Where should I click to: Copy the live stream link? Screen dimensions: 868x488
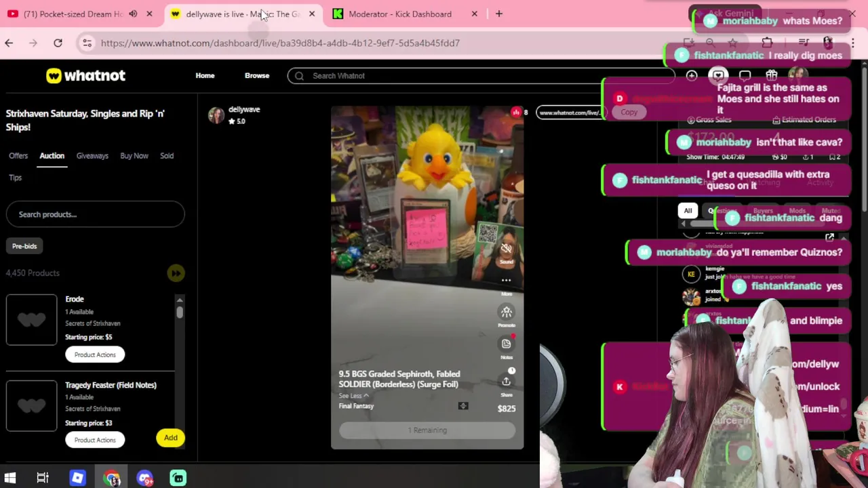click(629, 113)
